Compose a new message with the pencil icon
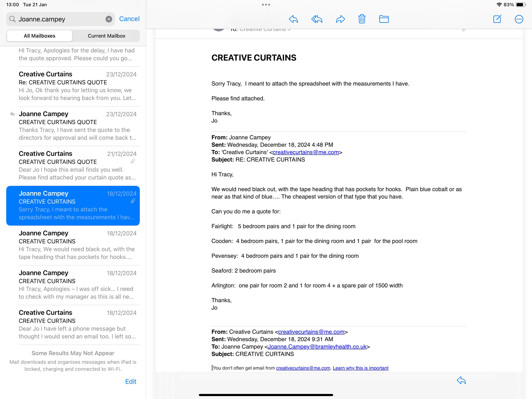This screenshot has width=532, height=399. pos(497,19)
